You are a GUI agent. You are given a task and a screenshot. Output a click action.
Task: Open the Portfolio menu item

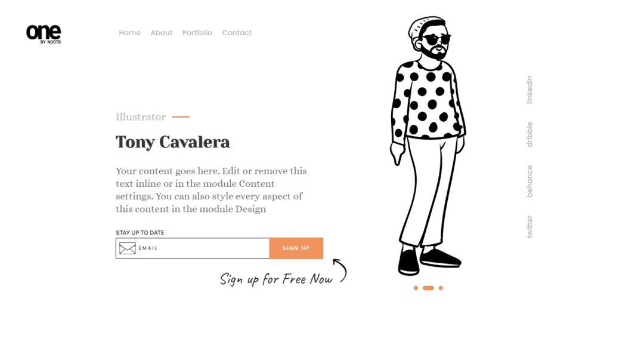point(197,33)
